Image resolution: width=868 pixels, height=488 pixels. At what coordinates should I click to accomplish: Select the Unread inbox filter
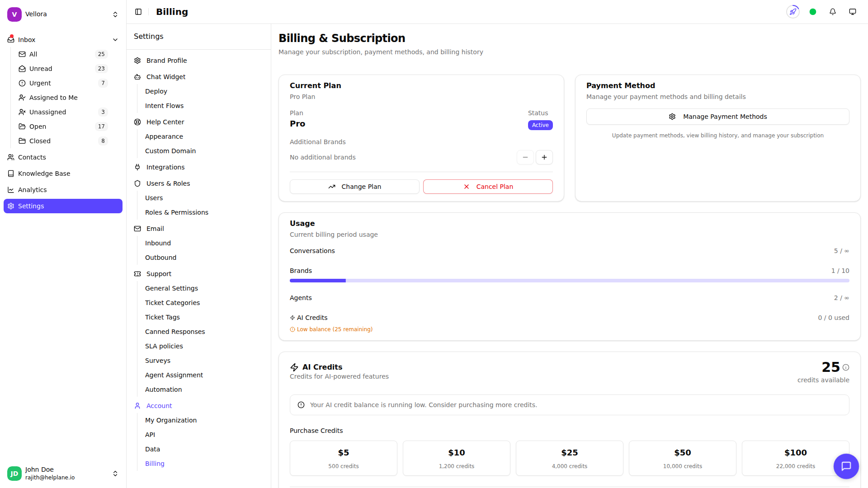[x=63, y=69]
